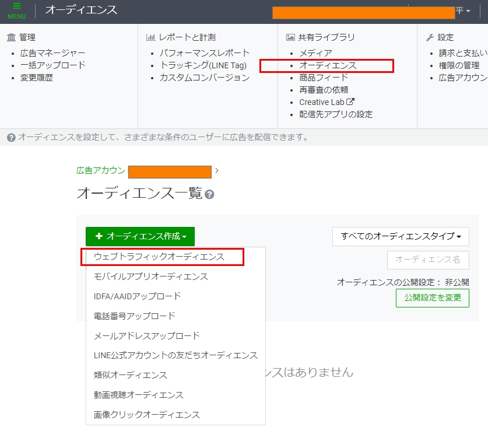Click the help icon beside オーディエンス一覧
This screenshot has height=448, width=488.
pos(209,194)
